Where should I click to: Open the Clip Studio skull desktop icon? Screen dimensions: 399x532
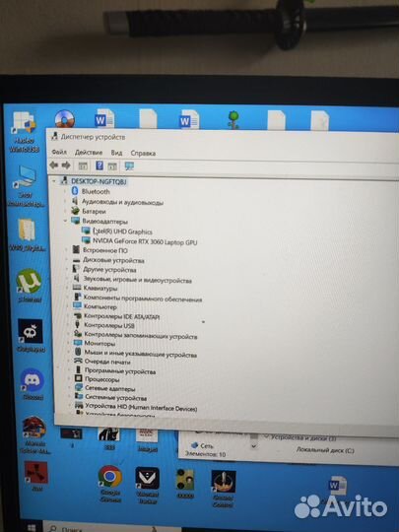(x=31, y=335)
